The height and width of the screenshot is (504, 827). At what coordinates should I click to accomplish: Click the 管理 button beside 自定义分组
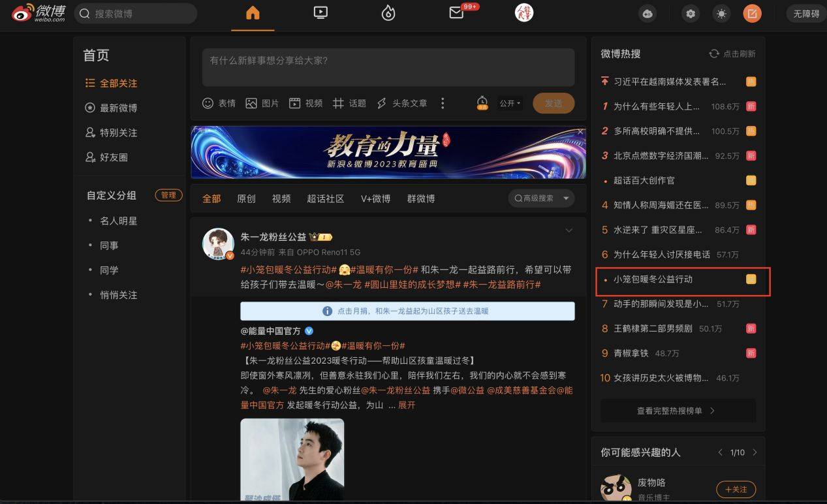[x=168, y=195]
